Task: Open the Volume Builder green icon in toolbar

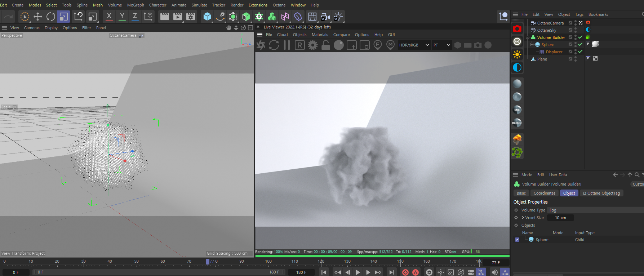Action: [272, 17]
